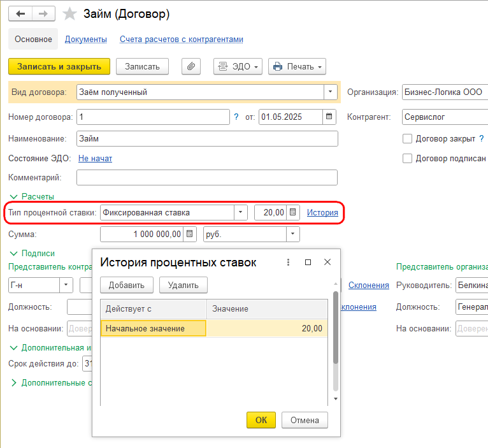
Task: Click the На основании field under Руководитель
Action: [472, 328]
